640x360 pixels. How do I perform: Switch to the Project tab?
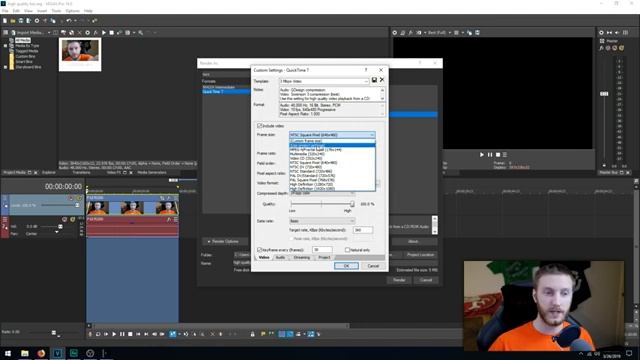(324, 258)
